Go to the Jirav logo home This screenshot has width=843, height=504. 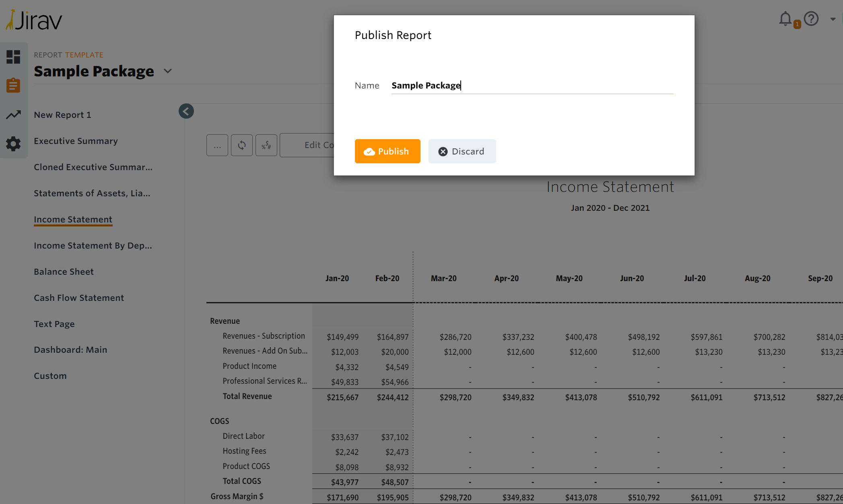[34, 20]
